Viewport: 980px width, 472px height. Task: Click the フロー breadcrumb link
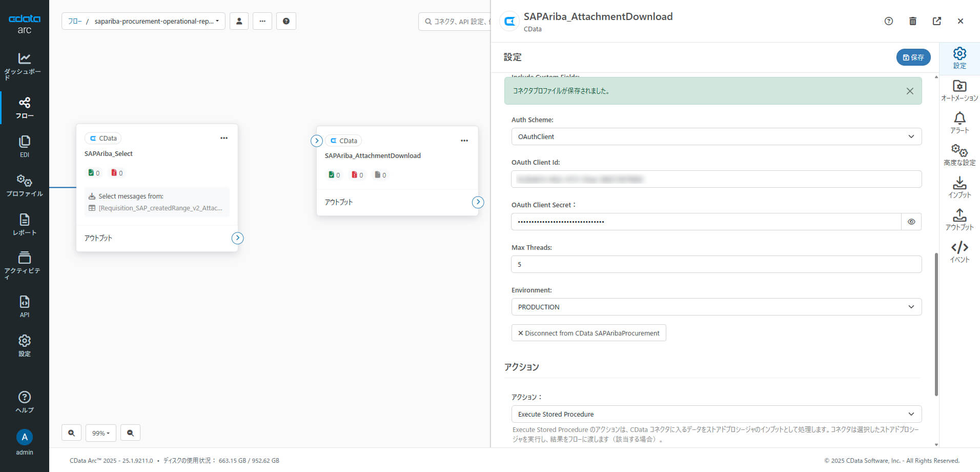(75, 21)
